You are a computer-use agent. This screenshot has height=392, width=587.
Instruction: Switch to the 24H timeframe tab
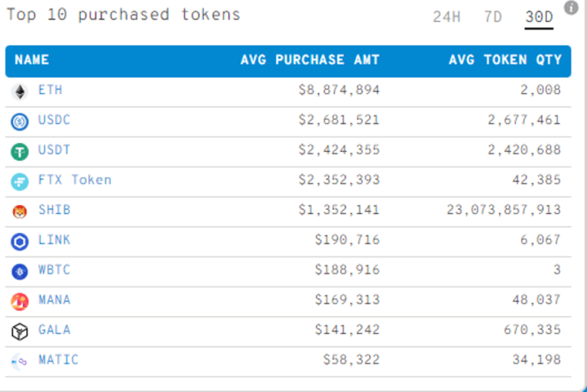[446, 17]
